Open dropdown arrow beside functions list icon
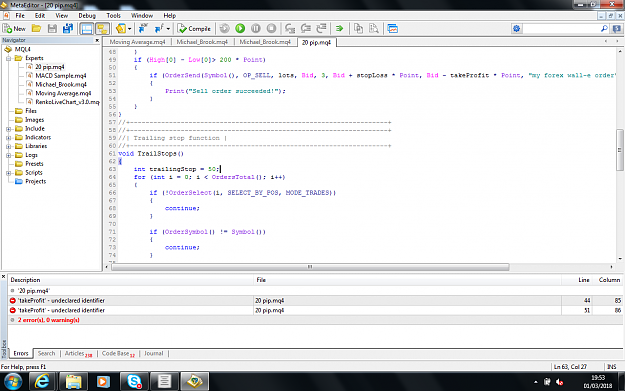 [168, 29]
